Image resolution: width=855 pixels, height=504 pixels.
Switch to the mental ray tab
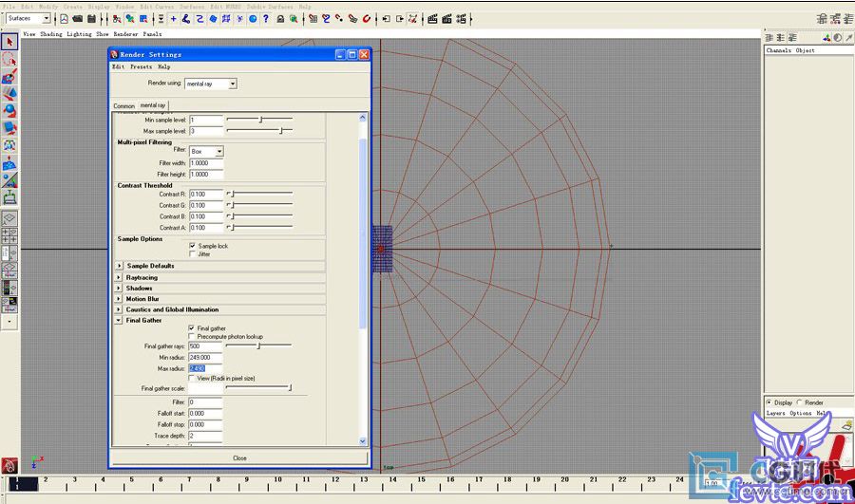(153, 104)
